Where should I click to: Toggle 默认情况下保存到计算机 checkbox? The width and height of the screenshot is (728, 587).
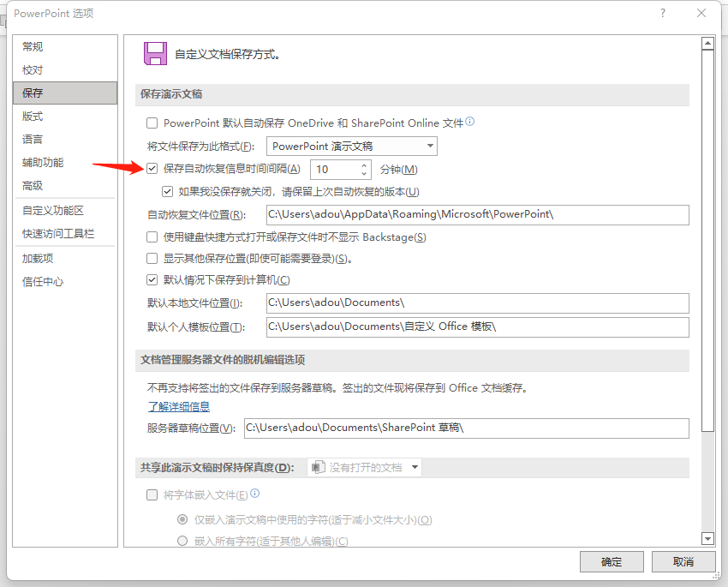click(x=152, y=279)
